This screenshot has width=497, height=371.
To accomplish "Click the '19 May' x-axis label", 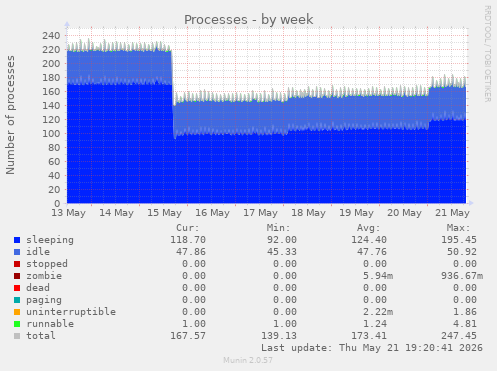I will (x=356, y=213).
